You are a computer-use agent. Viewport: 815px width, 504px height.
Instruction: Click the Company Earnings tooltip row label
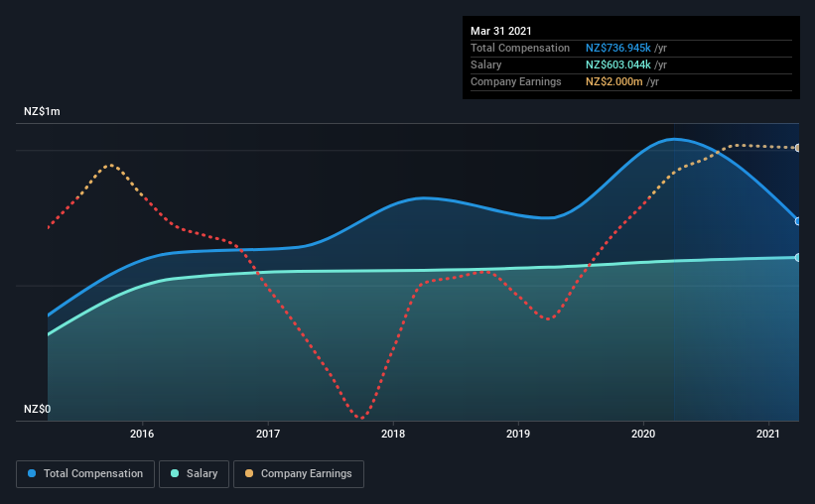tap(515, 82)
